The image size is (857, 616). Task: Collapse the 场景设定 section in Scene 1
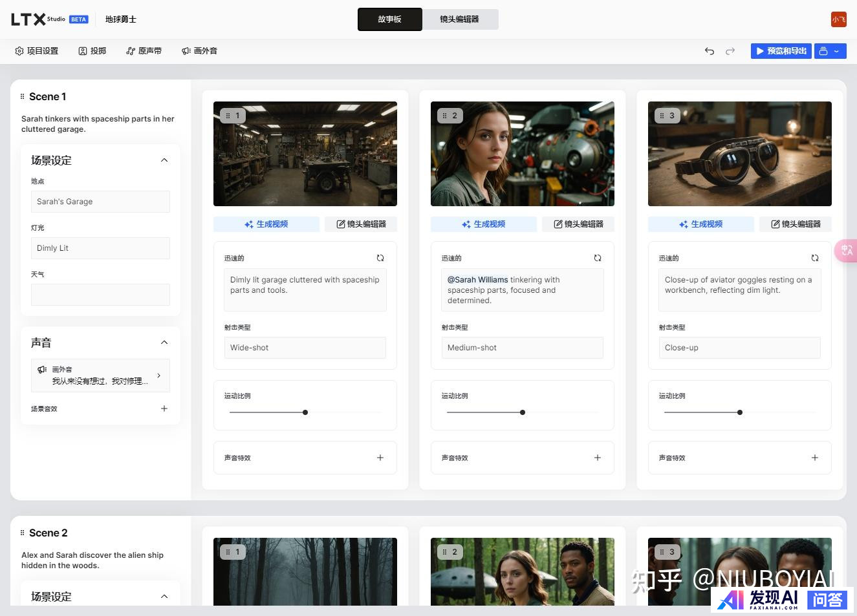(164, 160)
